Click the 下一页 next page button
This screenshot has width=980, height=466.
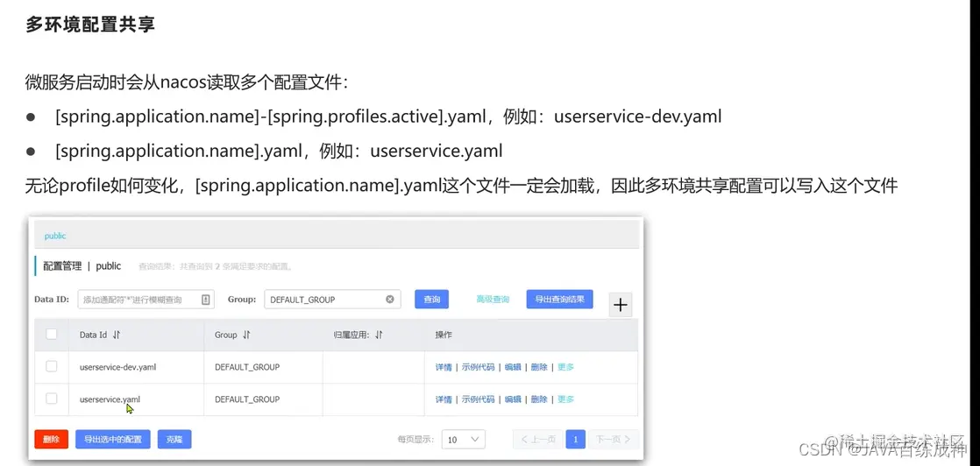click(x=613, y=440)
